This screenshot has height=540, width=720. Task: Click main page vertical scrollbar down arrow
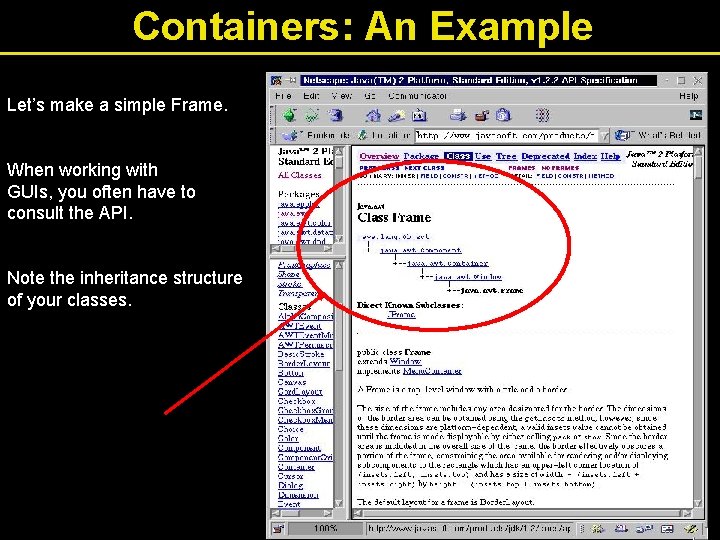point(698,503)
